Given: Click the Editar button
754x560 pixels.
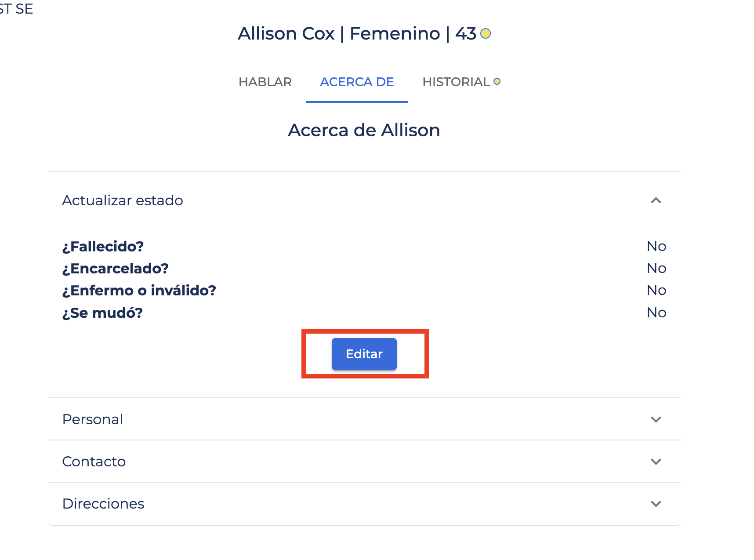Looking at the screenshot, I should [364, 354].
